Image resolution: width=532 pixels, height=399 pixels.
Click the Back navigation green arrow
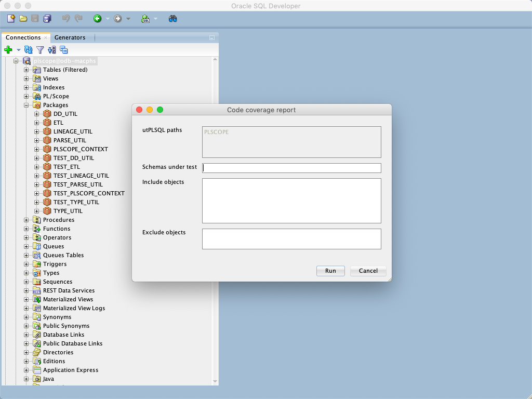pos(98,18)
